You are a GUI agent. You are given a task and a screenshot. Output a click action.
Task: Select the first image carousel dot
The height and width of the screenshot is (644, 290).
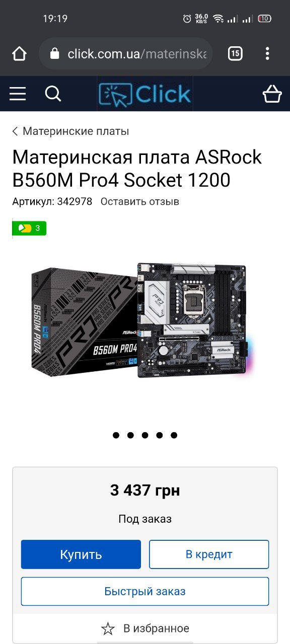pyautogui.click(x=116, y=435)
